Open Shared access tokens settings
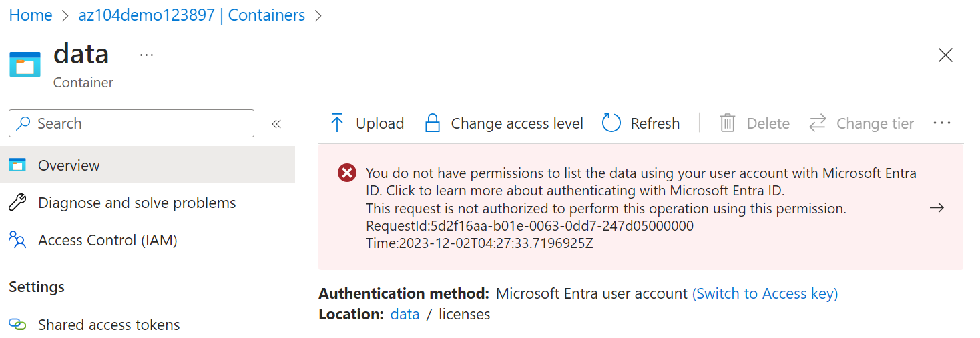 tap(109, 325)
